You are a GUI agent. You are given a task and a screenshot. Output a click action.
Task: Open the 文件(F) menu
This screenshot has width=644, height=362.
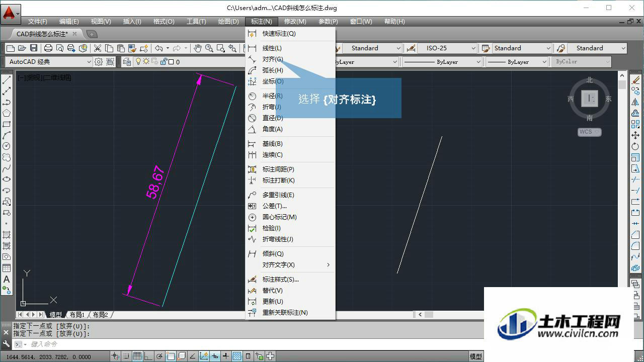tap(37, 22)
